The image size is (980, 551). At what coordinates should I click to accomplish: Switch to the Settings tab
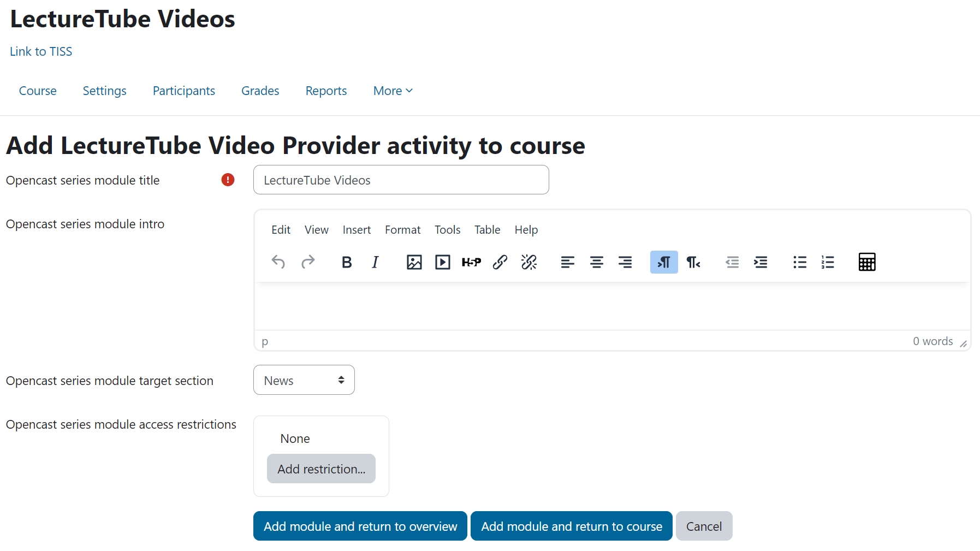pos(105,91)
